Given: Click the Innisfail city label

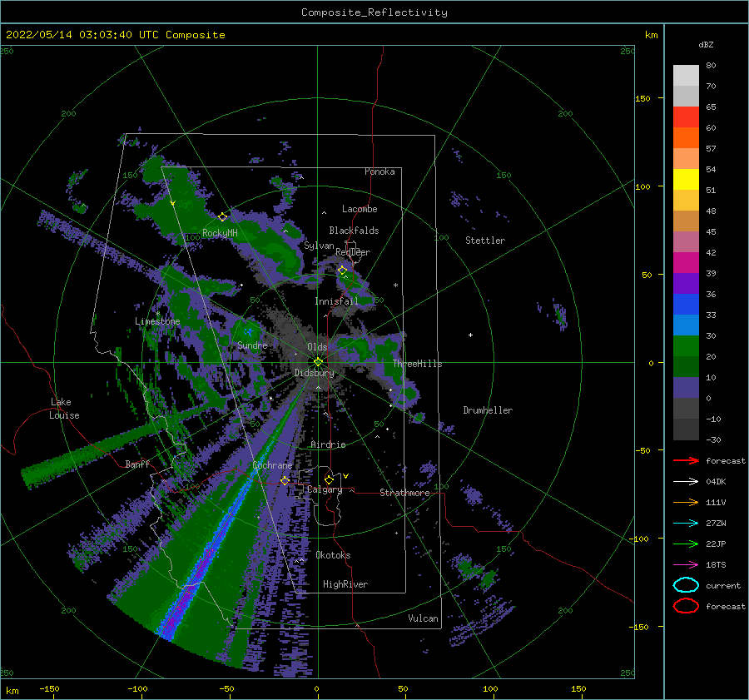Looking at the screenshot, I should [x=336, y=301].
